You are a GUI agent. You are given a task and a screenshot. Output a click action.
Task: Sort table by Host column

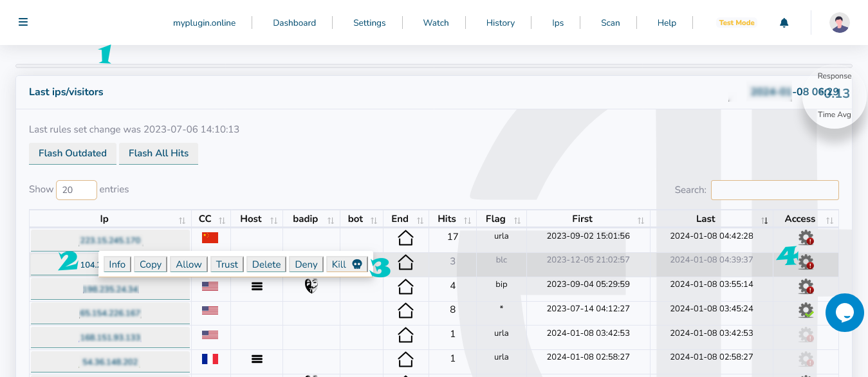click(x=257, y=219)
